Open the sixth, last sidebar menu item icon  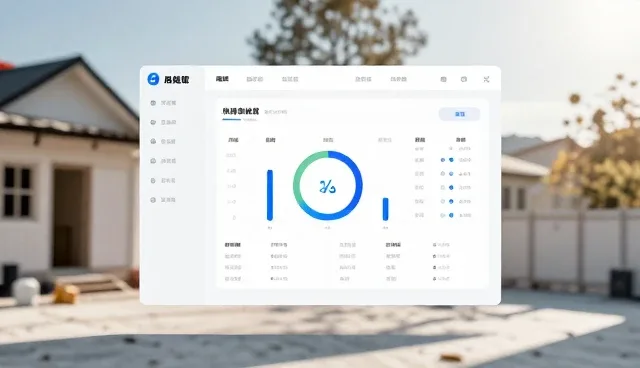pos(153,200)
